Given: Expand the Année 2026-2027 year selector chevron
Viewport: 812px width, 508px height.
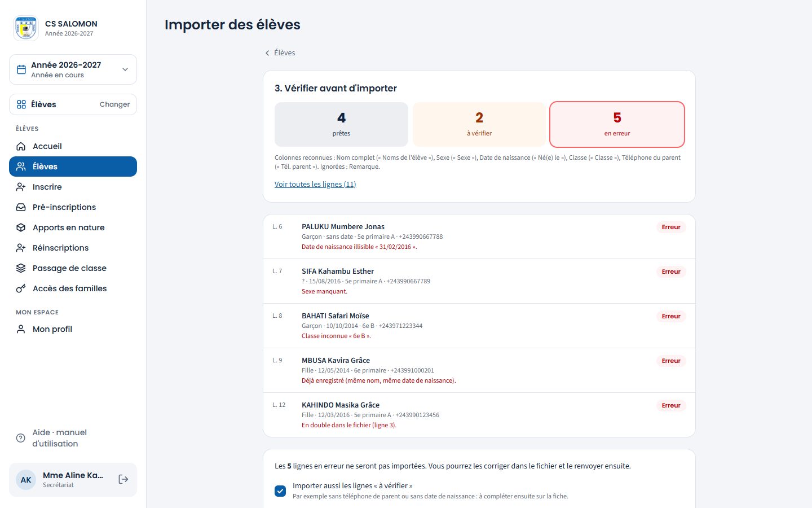Looking at the screenshot, I should [x=125, y=69].
